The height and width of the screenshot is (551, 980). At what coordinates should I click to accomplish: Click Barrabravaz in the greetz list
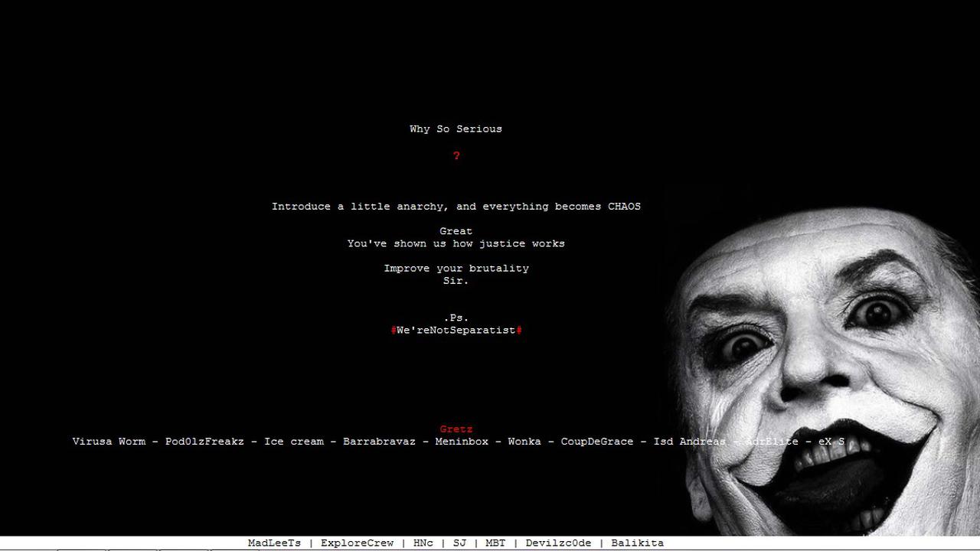click(377, 442)
